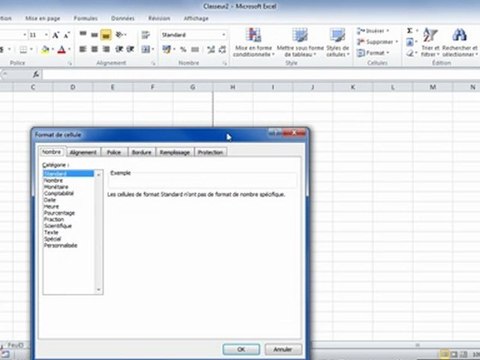Viewport: 480px width, 360px height.
Task: Open Rechercher et sélectionner
Action: point(460,42)
